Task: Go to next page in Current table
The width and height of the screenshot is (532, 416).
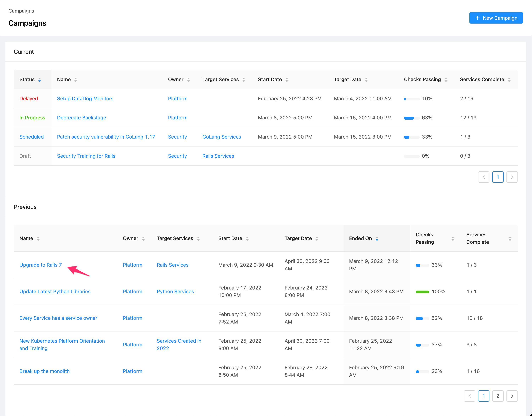Action: pyautogui.click(x=512, y=177)
